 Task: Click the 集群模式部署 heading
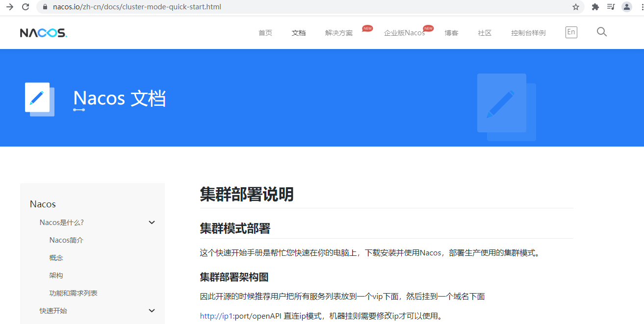(235, 228)
